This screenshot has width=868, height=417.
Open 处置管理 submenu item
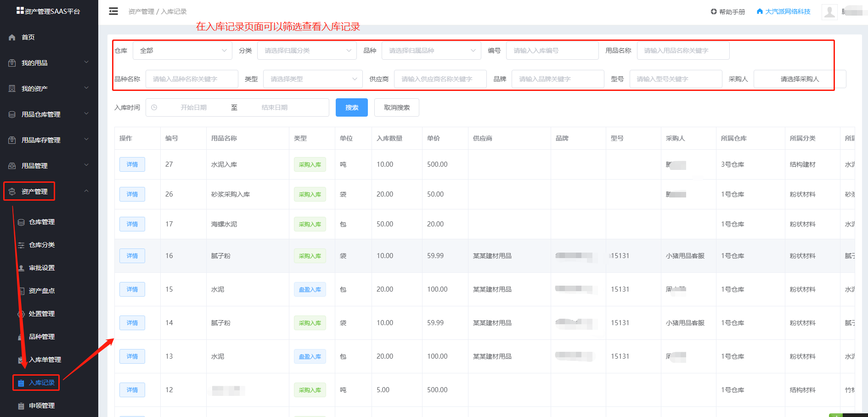point(42,314)
